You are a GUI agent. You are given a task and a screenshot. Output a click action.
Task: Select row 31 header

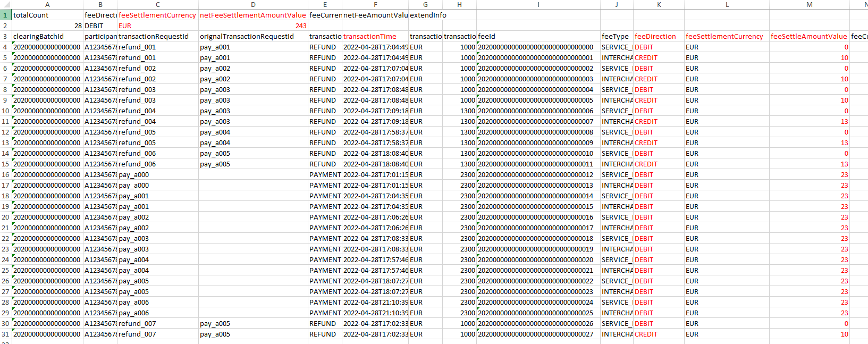pyautogui.click(x=5, y=334)
